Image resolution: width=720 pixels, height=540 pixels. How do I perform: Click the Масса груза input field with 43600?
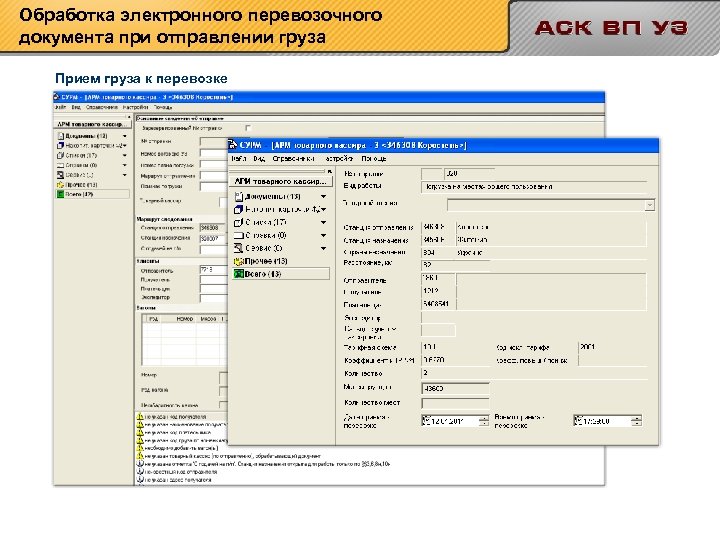(455, 388)
